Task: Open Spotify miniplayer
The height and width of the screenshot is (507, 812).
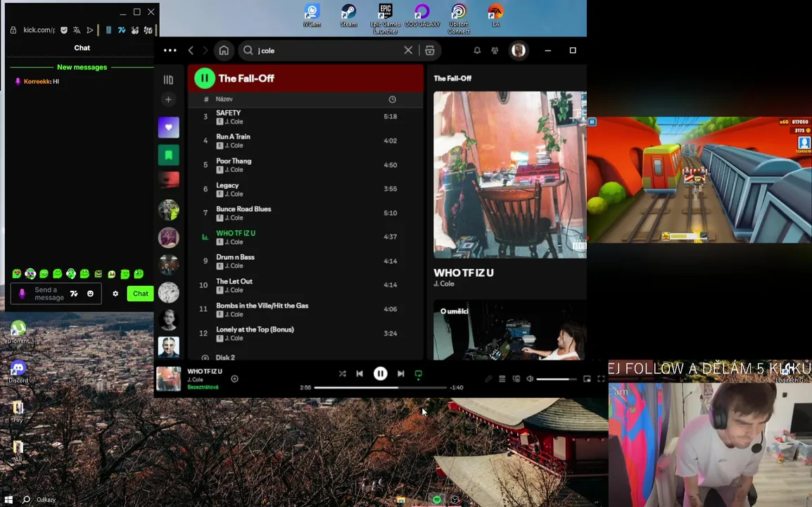Action: coord(587,379)
